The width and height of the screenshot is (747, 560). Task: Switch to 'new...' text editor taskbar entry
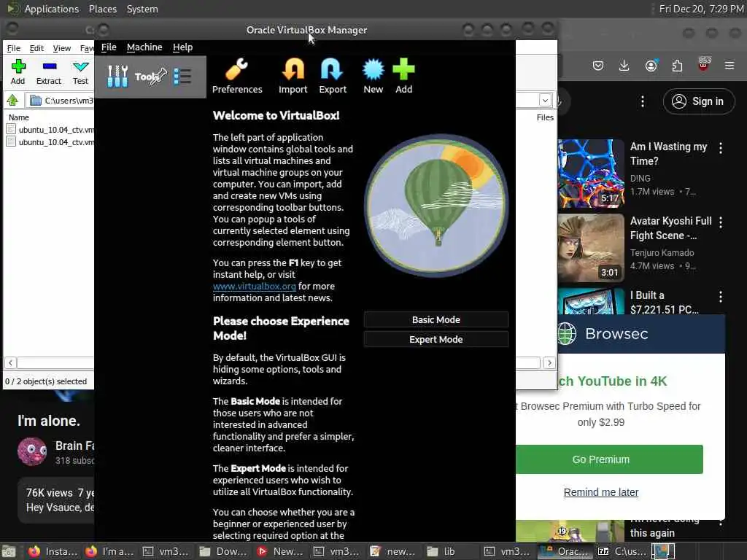point(393,551)
